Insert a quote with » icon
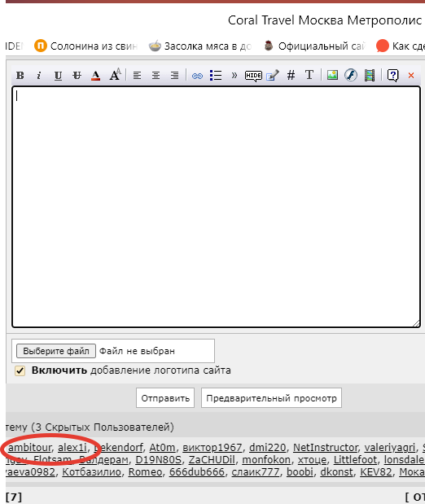Viewport: 425px width, 504px height. (234, 75)
